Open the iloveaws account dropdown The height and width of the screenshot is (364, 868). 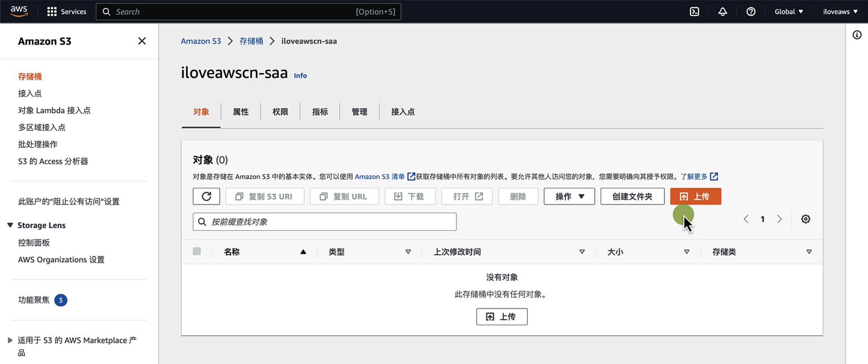tap(840, 11)
